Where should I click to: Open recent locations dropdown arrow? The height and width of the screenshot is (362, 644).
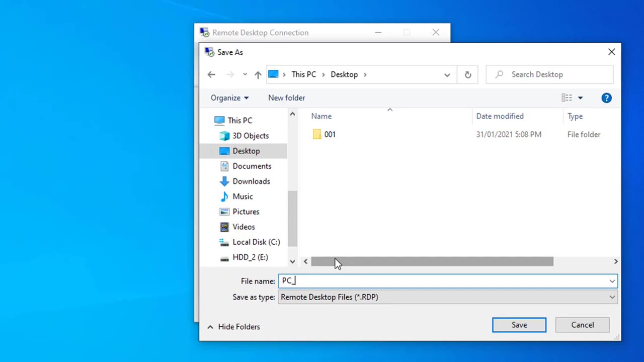(245, 74)
